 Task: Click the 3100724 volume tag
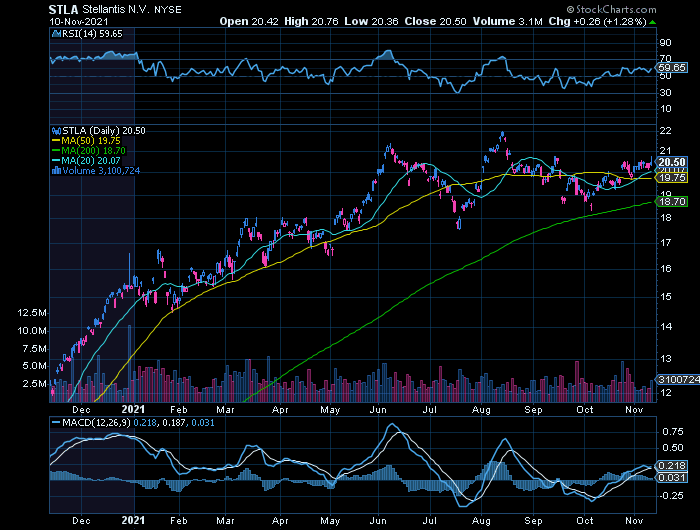click(x=679, y=380)
